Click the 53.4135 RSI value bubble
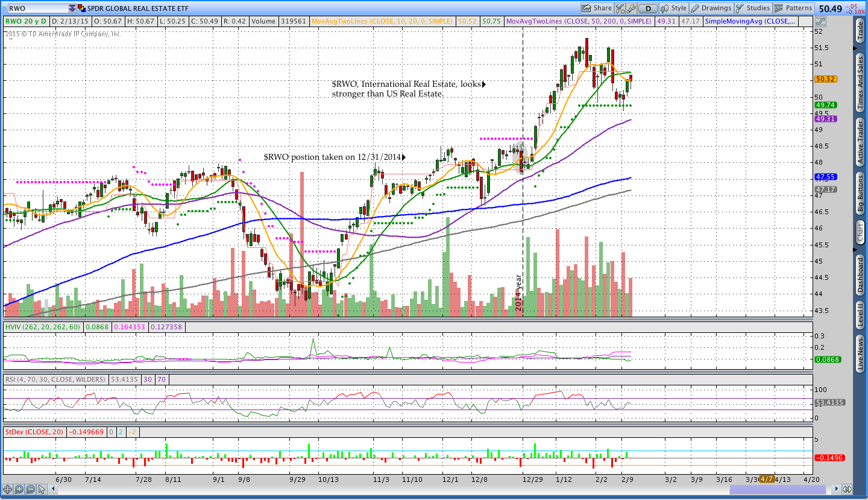Image resolution: width=868 pixels, height=500 pixels. pyautogui.click(x=829, y=402)
